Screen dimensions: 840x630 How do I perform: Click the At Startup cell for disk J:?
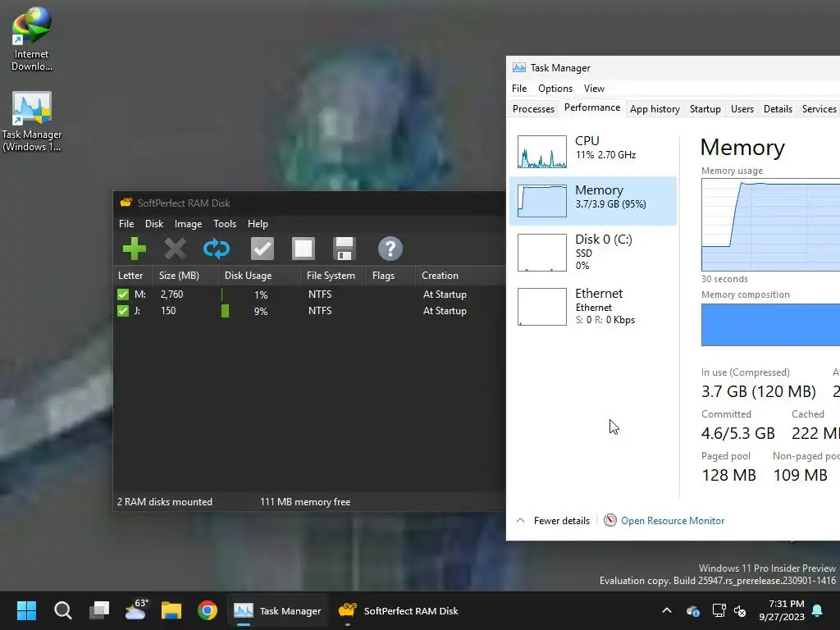(x=445, y=311)
